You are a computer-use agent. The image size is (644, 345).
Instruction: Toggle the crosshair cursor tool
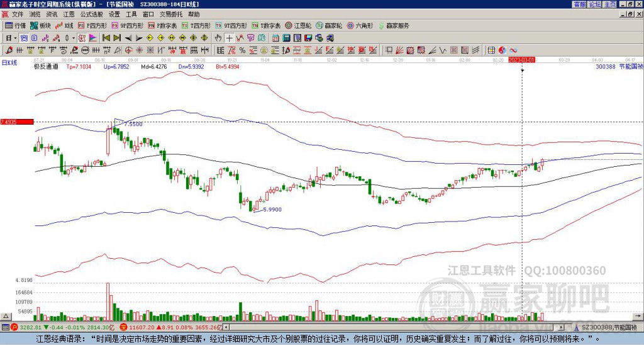pos(229,38)
